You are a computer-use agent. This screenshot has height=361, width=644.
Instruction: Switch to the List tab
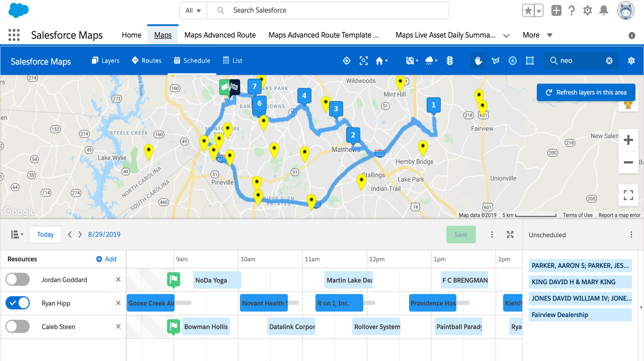(x=232, y=61)
